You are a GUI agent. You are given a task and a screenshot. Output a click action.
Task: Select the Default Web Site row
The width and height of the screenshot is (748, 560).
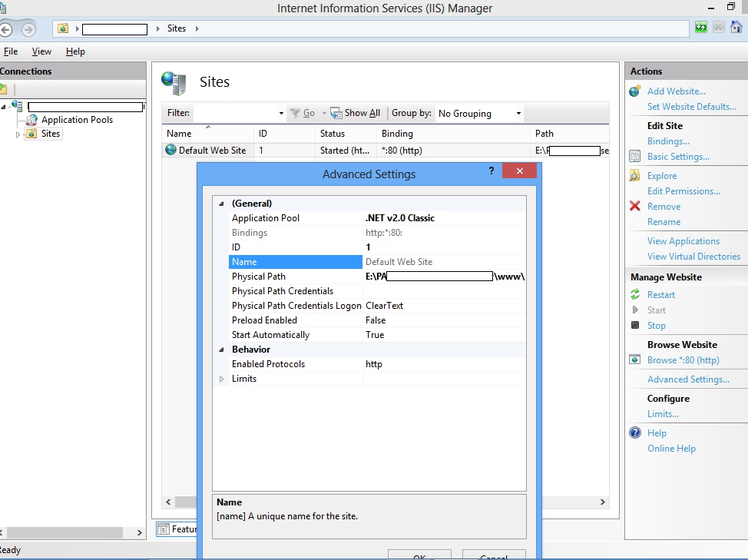coord(212,151)
